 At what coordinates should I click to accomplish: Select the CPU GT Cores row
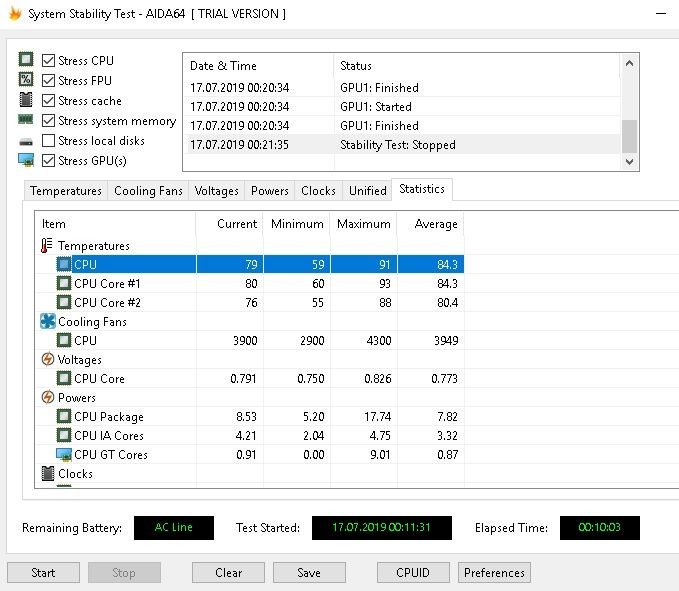[x=250, y=454]
